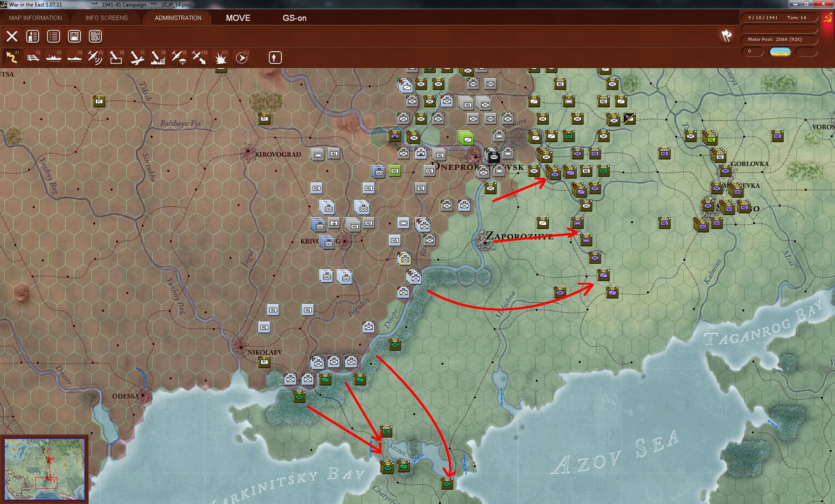Select the F1 Move mode icon

pos(12,57)
